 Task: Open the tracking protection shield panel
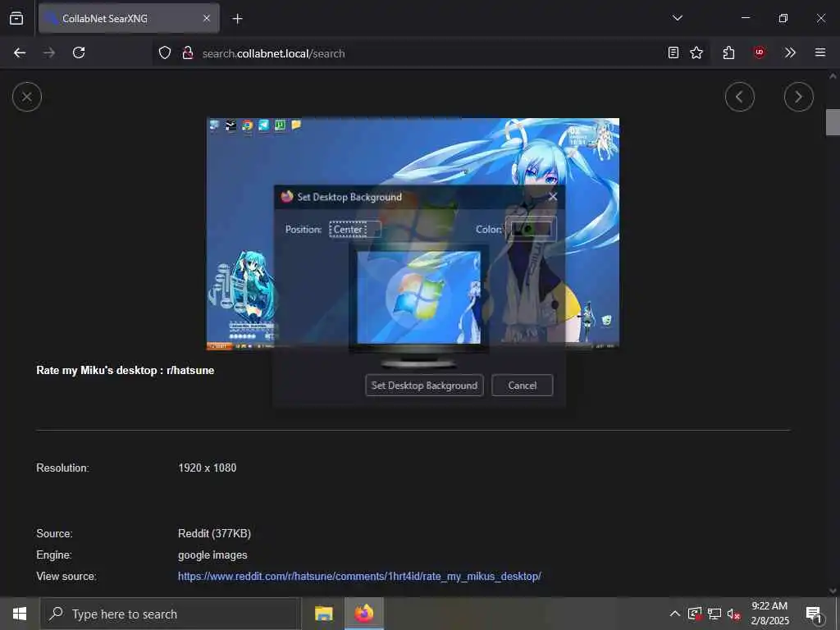[x=165, y=53]
